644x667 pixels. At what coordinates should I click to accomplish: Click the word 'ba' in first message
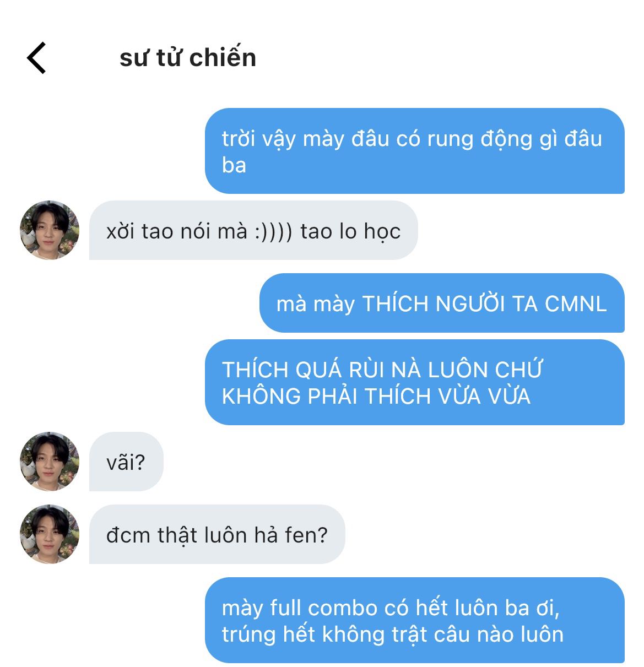coord(234,165)
